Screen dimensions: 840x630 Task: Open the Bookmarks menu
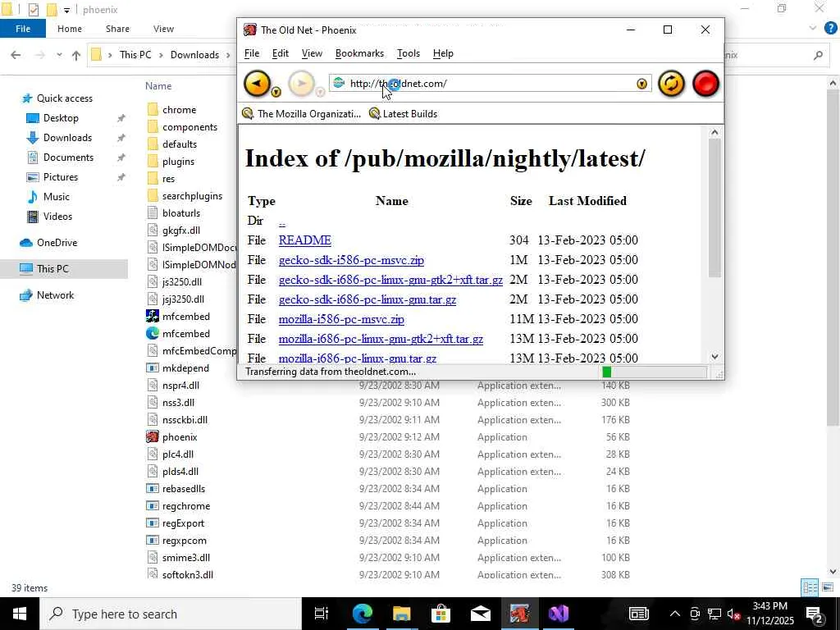[x=359, y=53]
